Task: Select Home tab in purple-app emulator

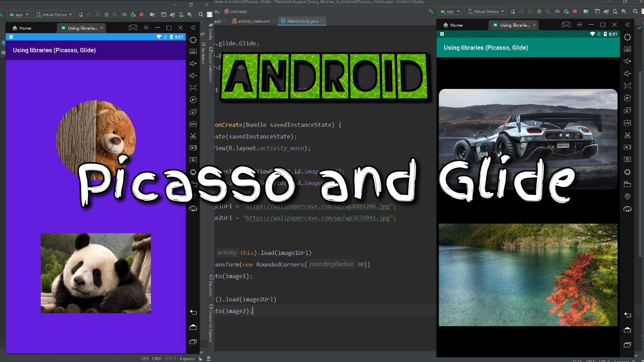Action: pos(22,28)
